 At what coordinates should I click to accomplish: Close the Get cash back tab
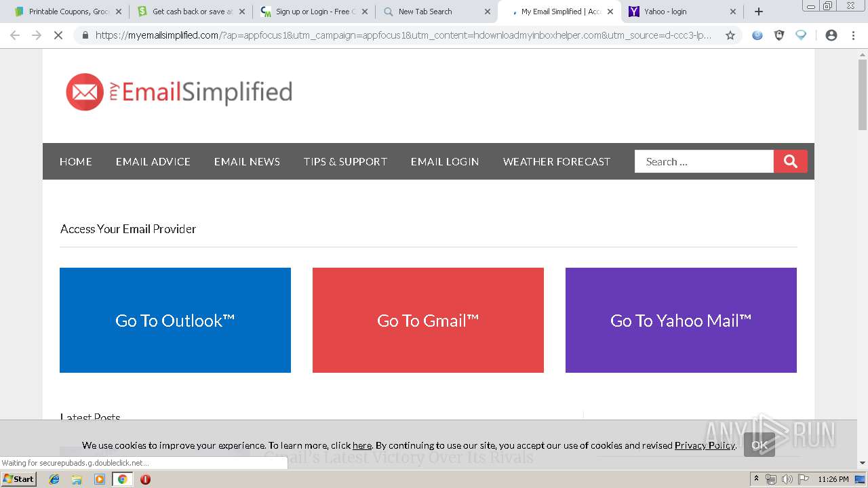point(242,12)
